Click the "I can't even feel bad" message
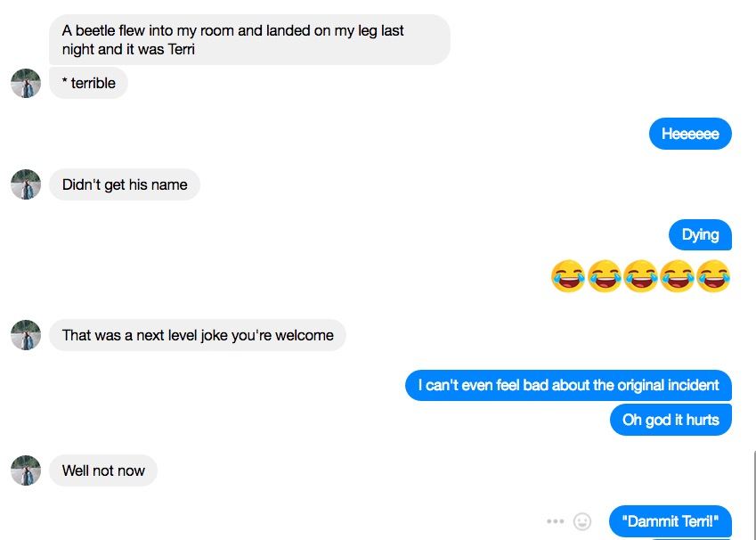The image size is (756, 540). [x=568, y=385]
